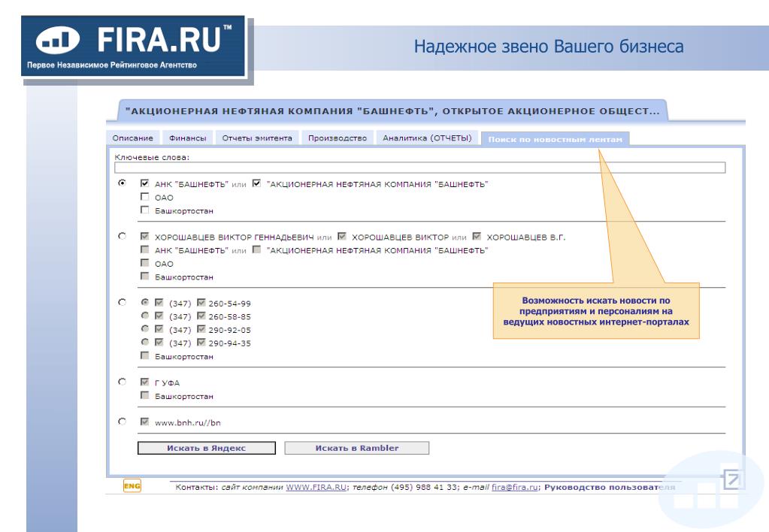The image size is (769, 532).
Task: Select inner radio for 260-58-85
Action: click(x=144, y=316)
